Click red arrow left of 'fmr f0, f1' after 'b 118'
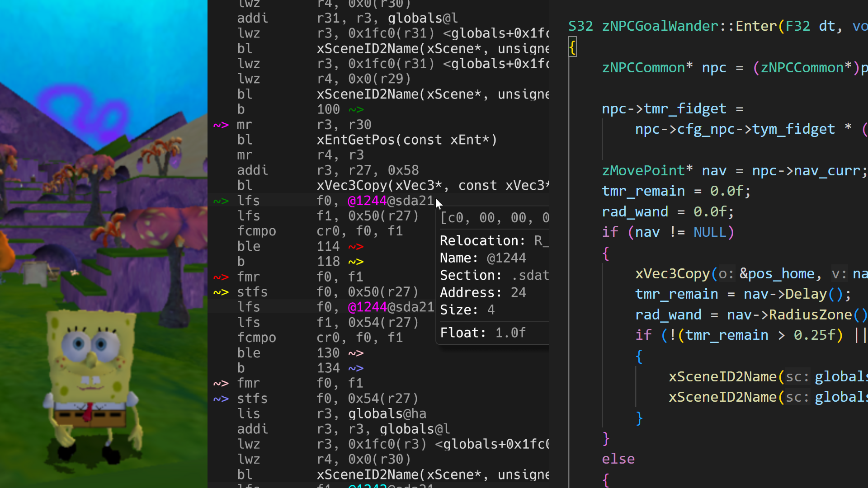 click(221, 277)
